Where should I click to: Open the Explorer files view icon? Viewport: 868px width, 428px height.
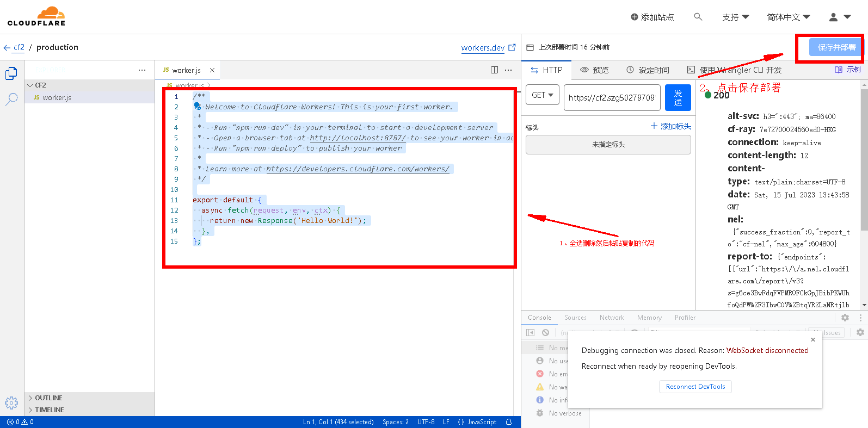[x=11, y=73]
